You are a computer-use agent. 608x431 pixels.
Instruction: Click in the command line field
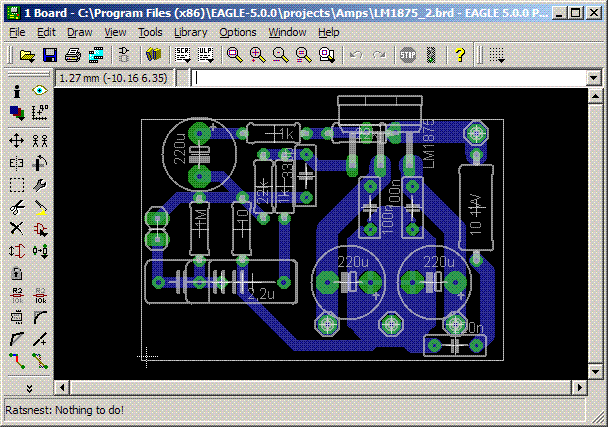point(389,78)
